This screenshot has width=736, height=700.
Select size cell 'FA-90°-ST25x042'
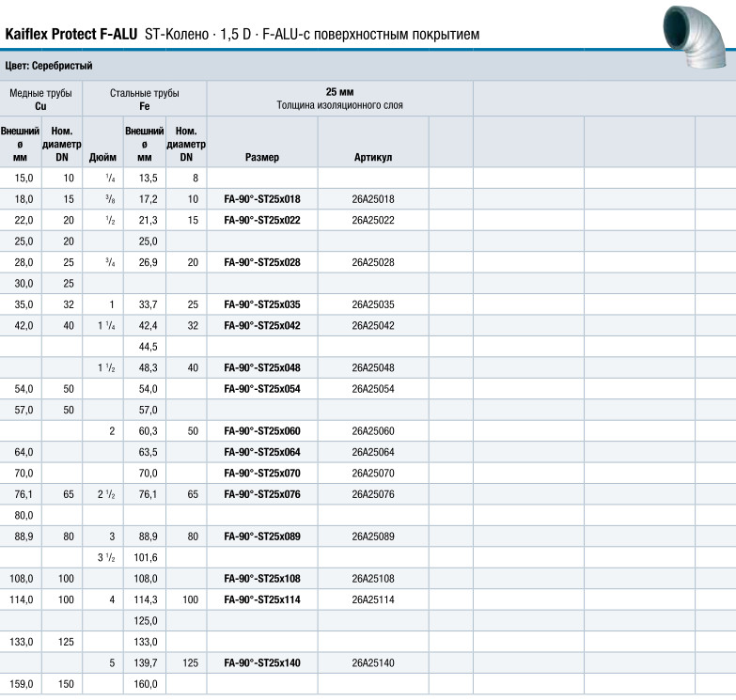pos(262,326)
